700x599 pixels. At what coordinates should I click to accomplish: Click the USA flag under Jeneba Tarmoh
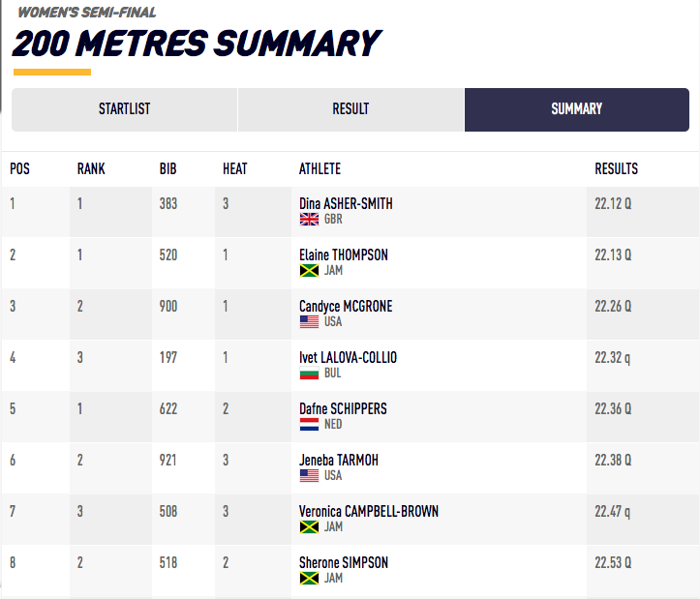pyautogui.click(x=309, y=476)
